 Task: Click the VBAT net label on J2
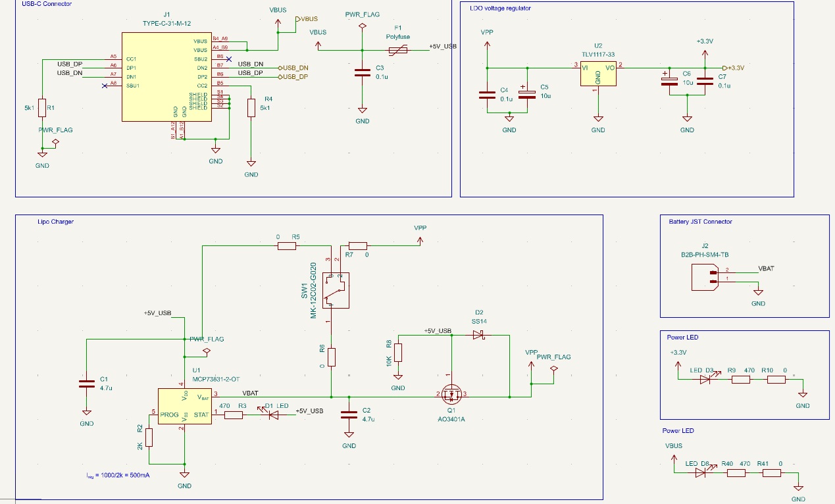point(766,268)
